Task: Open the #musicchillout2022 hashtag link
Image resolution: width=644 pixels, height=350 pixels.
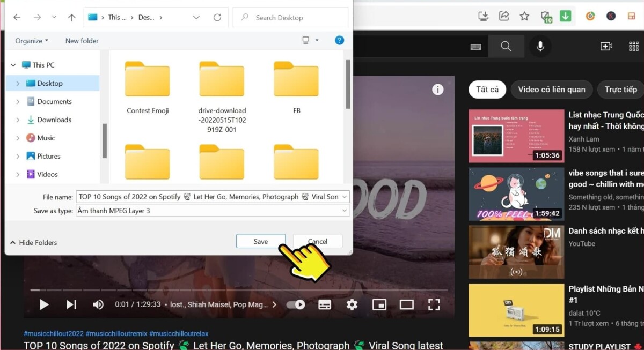Action: (x=54, y=333)
